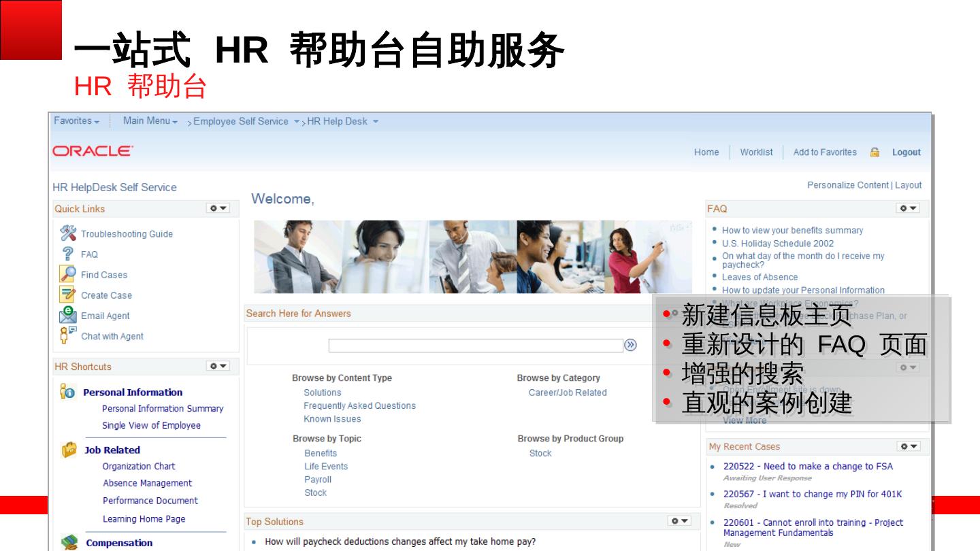Click the Oracle logo

tap(93, 151)
